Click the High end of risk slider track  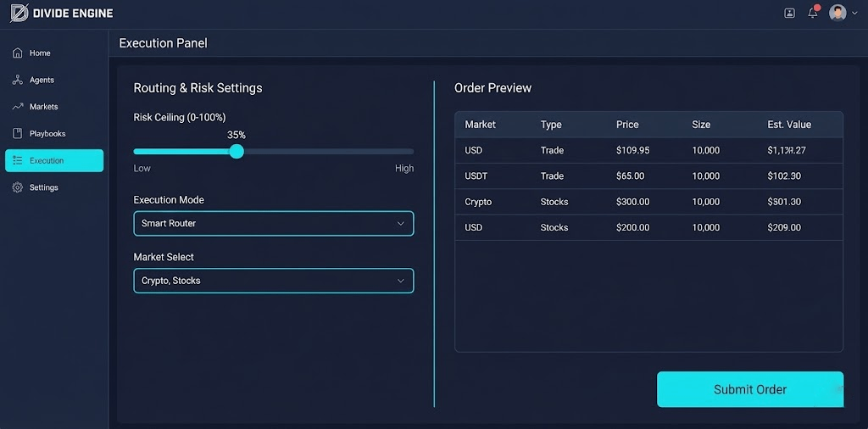410,152
